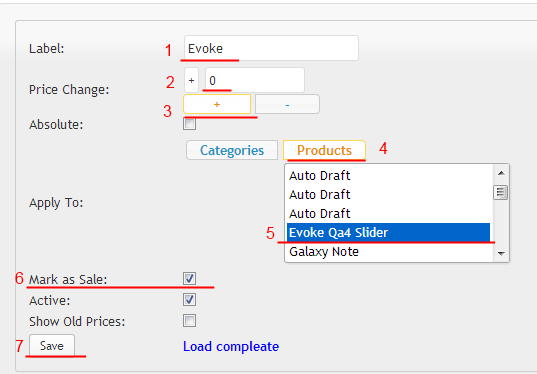Select the third Auto Draft list item

click(x=389, y=214)
